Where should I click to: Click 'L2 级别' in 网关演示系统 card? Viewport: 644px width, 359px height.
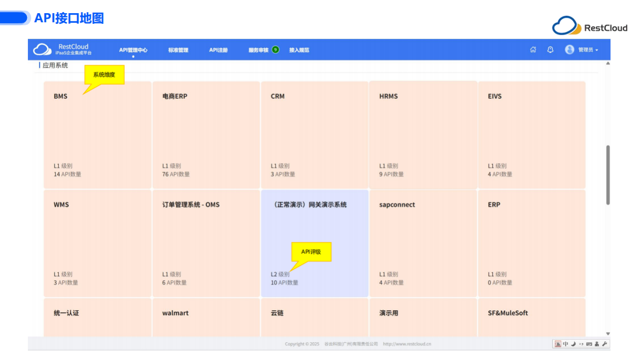tap(280, 274)
